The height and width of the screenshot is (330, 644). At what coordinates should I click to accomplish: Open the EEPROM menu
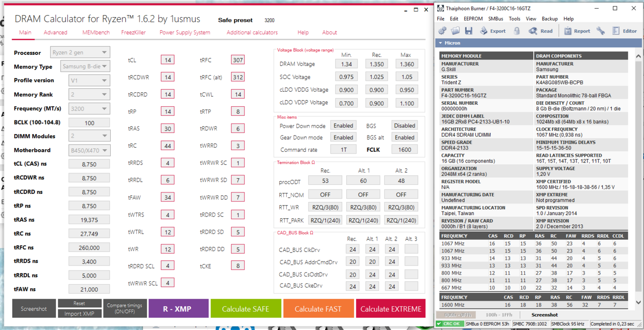pyautogui.click(x=473, y=19)
